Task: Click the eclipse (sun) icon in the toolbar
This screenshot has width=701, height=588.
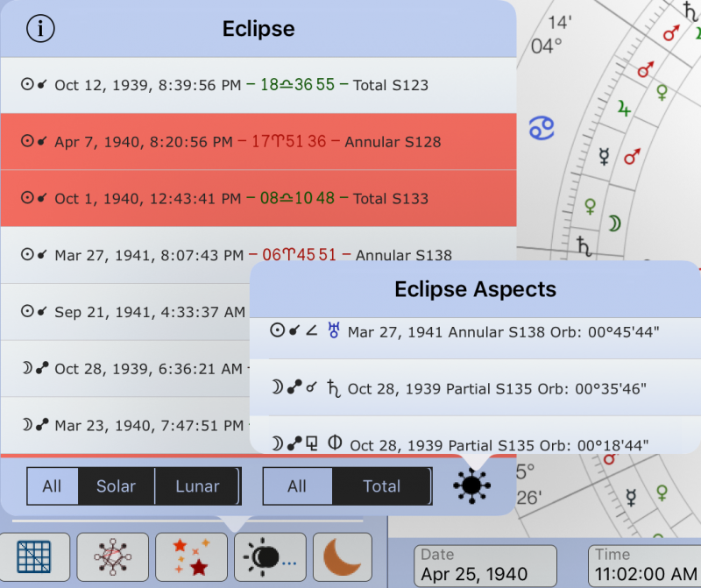Action: tap(271, 557)
